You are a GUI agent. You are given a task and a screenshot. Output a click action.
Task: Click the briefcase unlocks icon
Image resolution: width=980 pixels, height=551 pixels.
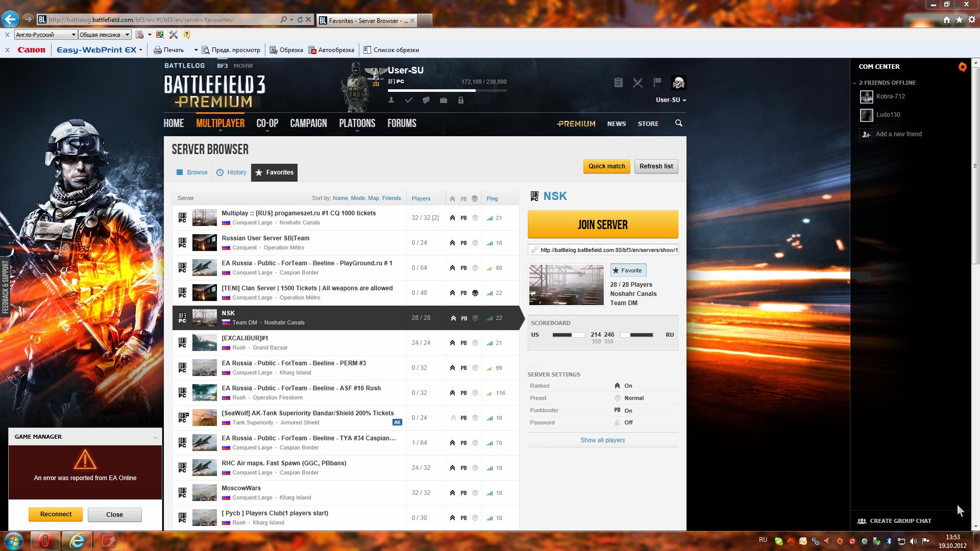coord(444,101)
